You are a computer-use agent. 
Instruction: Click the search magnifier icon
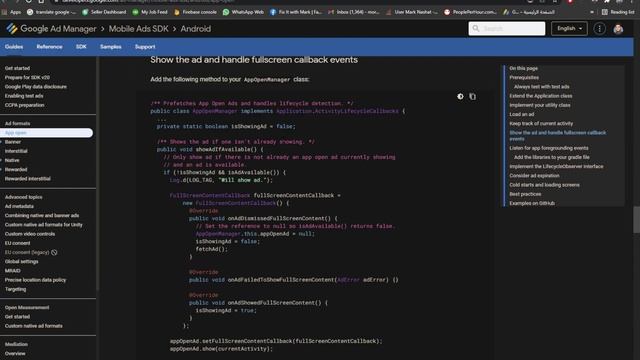[476, 29]
